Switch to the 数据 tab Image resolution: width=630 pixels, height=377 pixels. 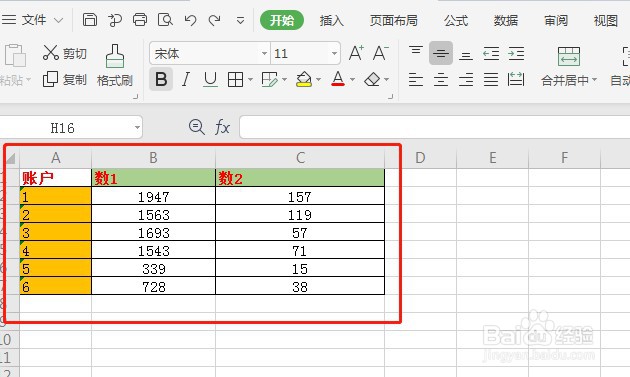point(506,20)
